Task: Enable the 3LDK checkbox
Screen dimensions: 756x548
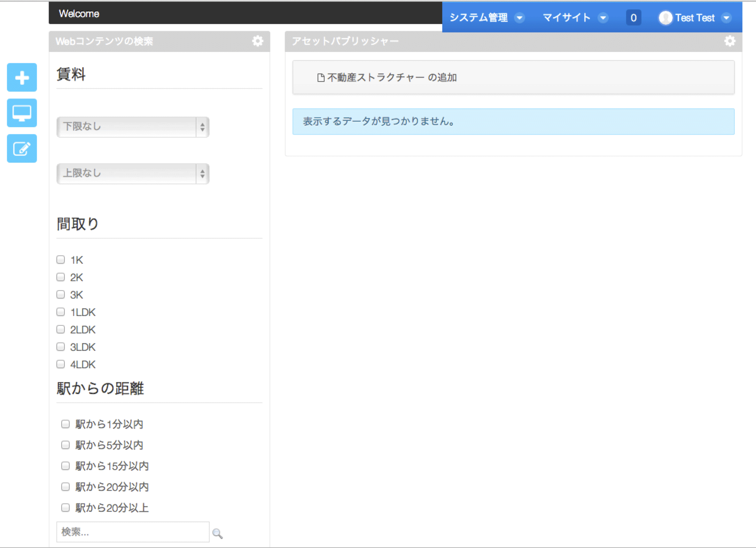Action: click(x=61, y=347)
